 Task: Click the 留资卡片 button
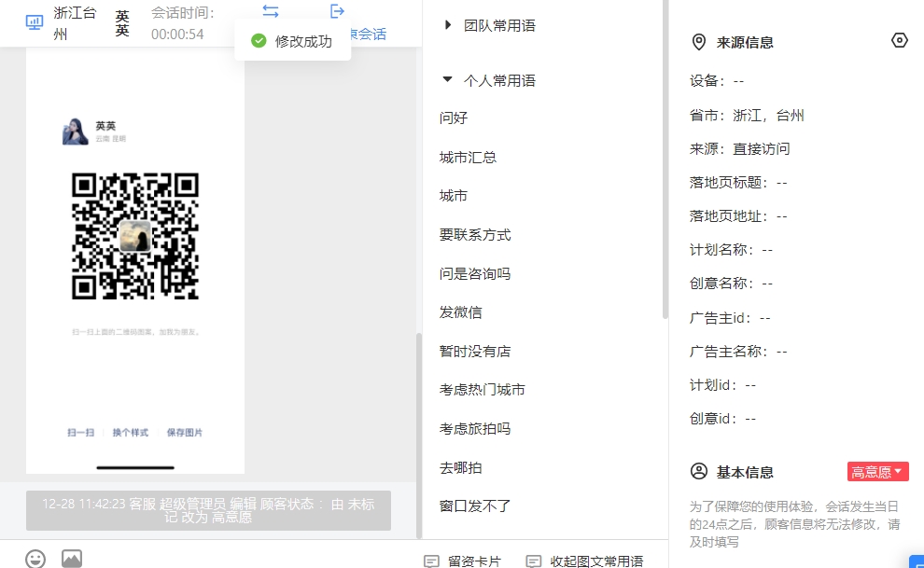[x=463, y=561]
